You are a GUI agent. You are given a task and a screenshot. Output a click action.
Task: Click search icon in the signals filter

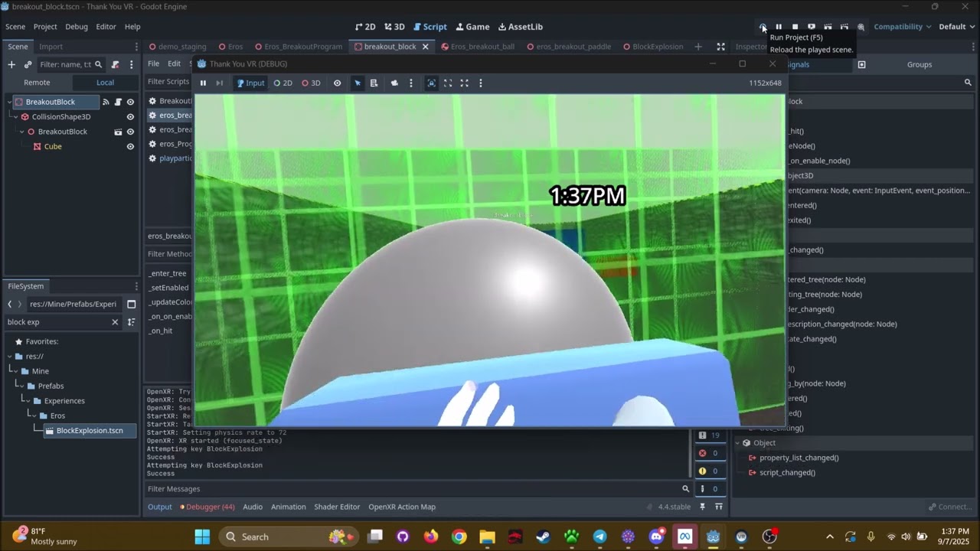coord(968,83)
